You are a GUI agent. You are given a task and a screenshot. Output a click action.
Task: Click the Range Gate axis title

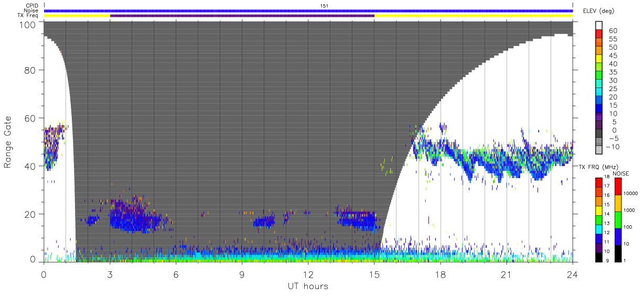(8, 142)
